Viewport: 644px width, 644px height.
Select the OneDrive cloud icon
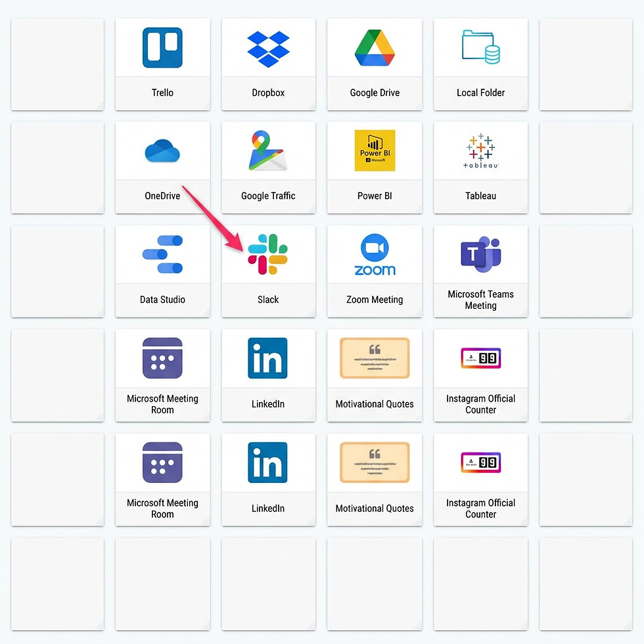click(162, 150)
